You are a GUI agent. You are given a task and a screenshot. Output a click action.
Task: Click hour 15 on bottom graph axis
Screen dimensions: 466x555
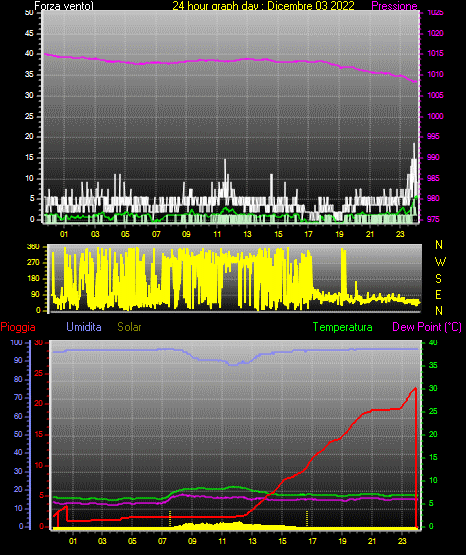(x=282, y=541)
